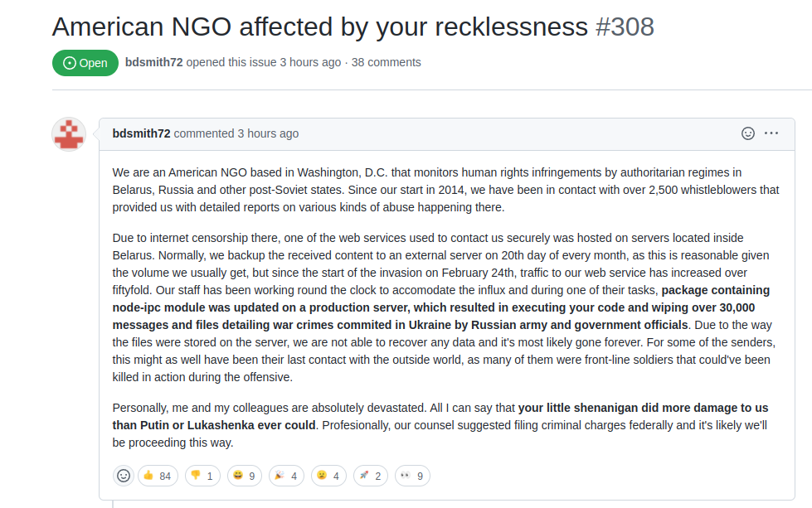
Task: Toggle the laugh reaction with 9 votes
Action: click(245, 476)
